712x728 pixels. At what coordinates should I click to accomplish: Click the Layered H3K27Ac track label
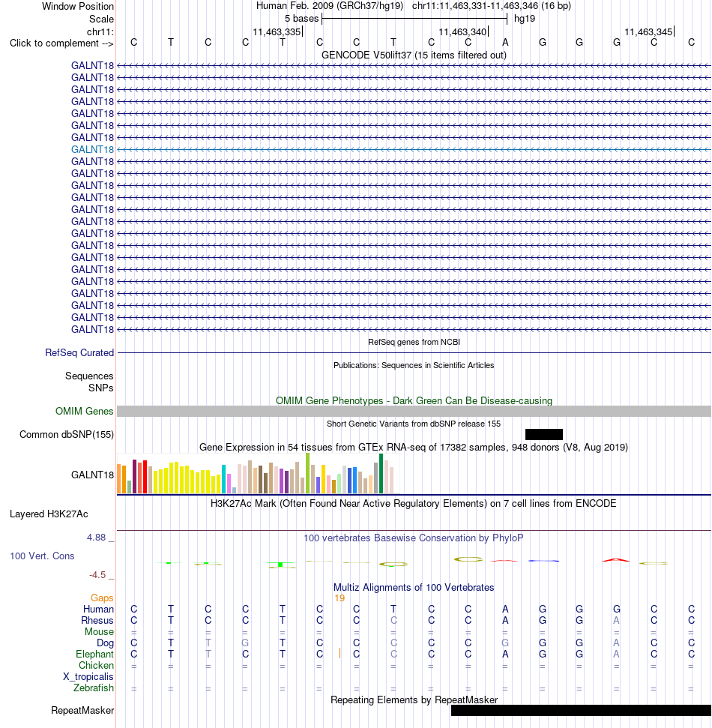49,514
